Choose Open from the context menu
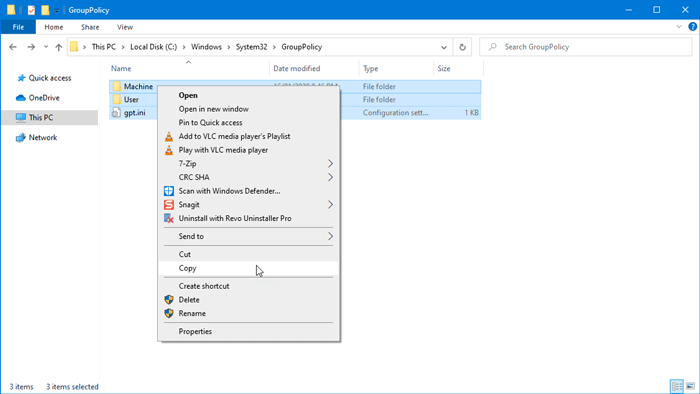This screenshot has width=700, height=394. point(249,95)
